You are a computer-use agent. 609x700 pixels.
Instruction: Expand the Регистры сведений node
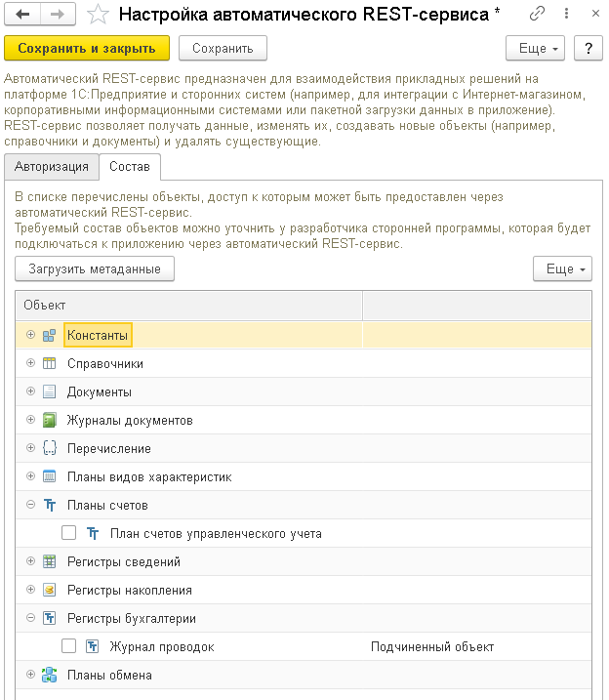(30, 560)
